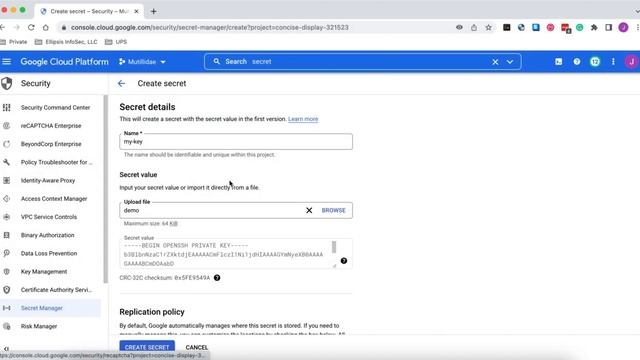Open the three-dot settings menu in header
The image size is (640, 360).
pyautogui.click(x=613, y=62)
